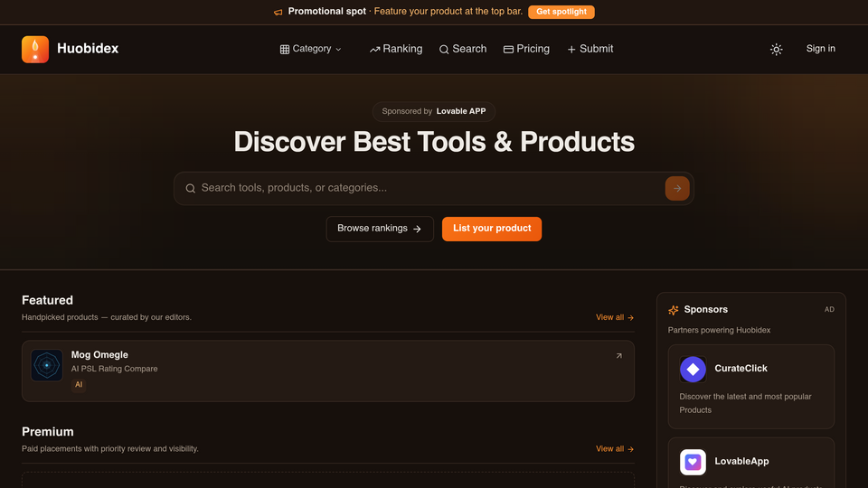Image resolution: width=868 pixels, height=488 pixels.
Task: Open View all for Premium section
Action: tap(615, 449)
